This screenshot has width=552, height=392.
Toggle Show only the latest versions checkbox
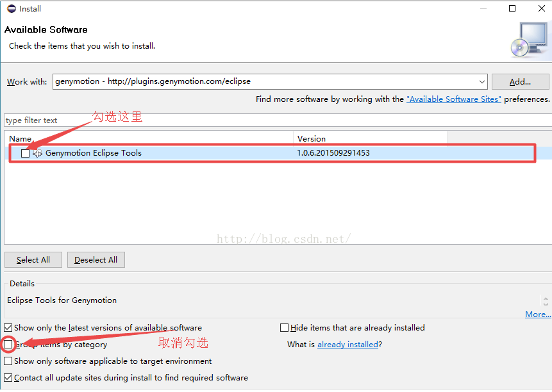tap(8, 328)
